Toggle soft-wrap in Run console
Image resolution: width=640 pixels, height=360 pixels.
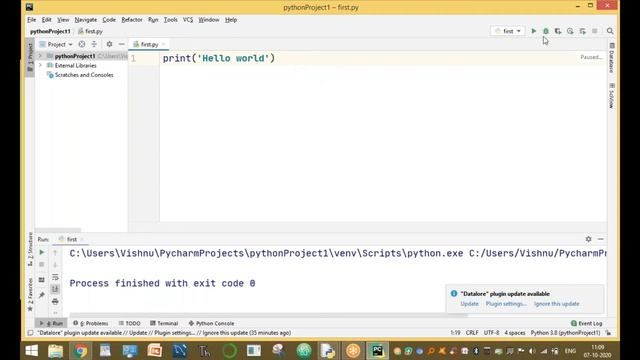pyautogui.click(x=55, y=278)
